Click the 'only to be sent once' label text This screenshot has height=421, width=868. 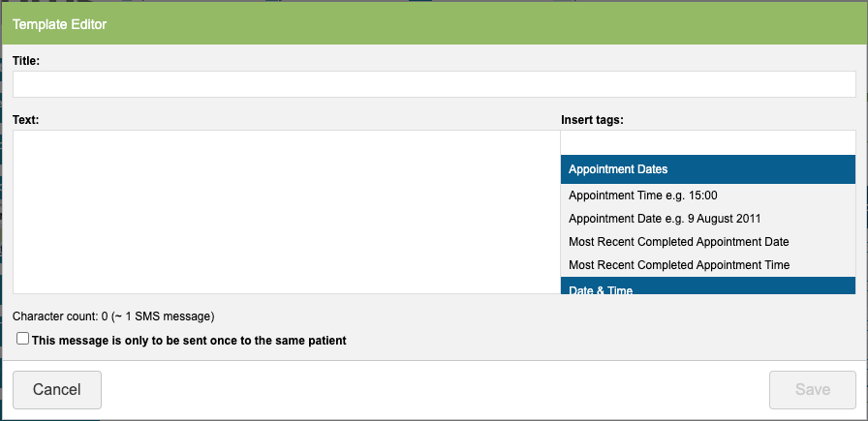[189, 341]
